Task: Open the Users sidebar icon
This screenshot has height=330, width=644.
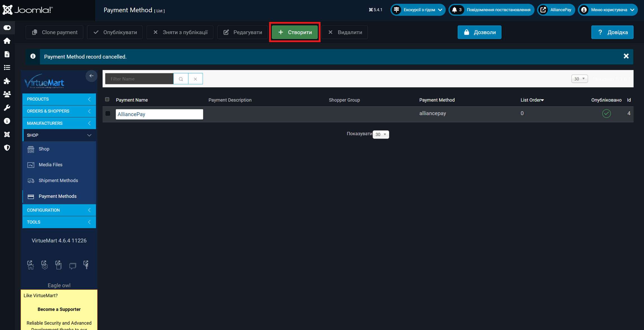Action: pyautogui.click(x=7, y=94)
